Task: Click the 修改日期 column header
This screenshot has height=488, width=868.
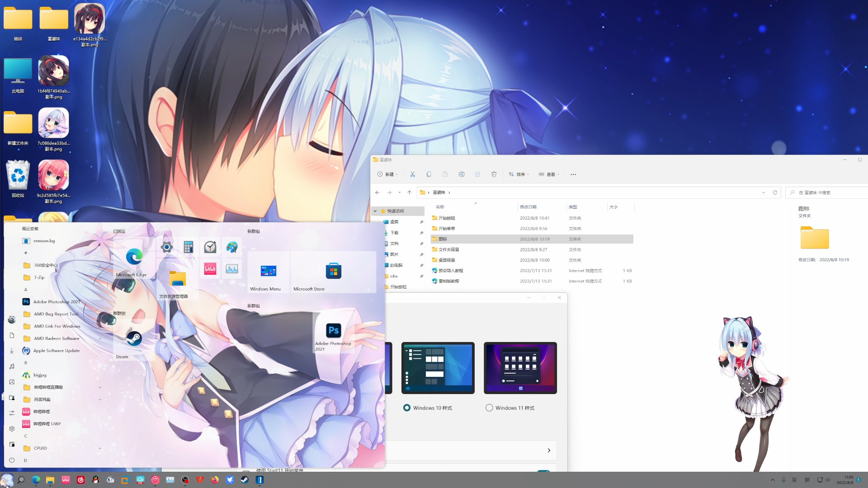Action: pos(528,207)
